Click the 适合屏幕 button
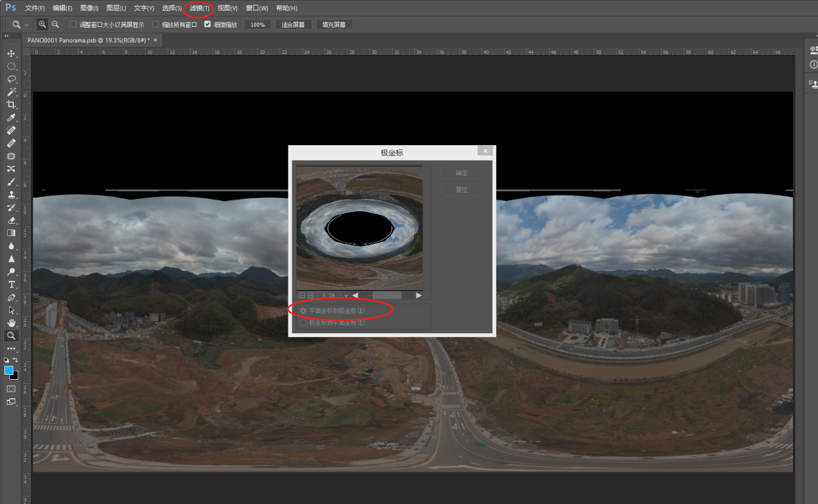 (293, 25)
